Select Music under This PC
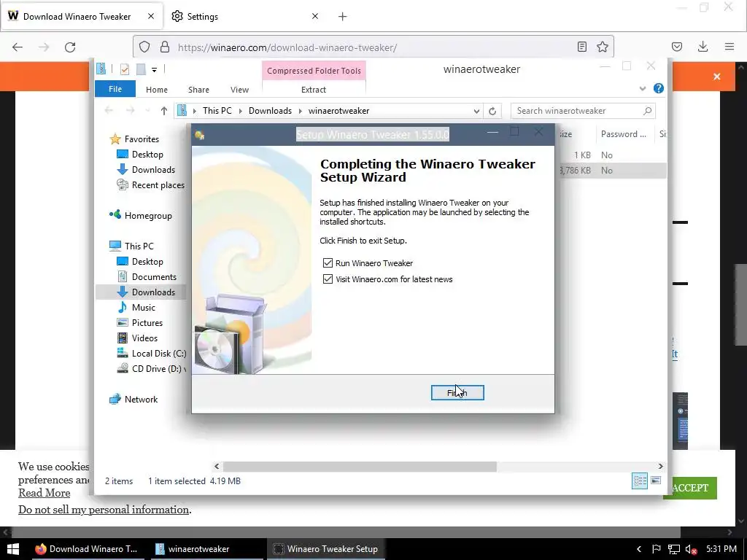 coord(144,307)
